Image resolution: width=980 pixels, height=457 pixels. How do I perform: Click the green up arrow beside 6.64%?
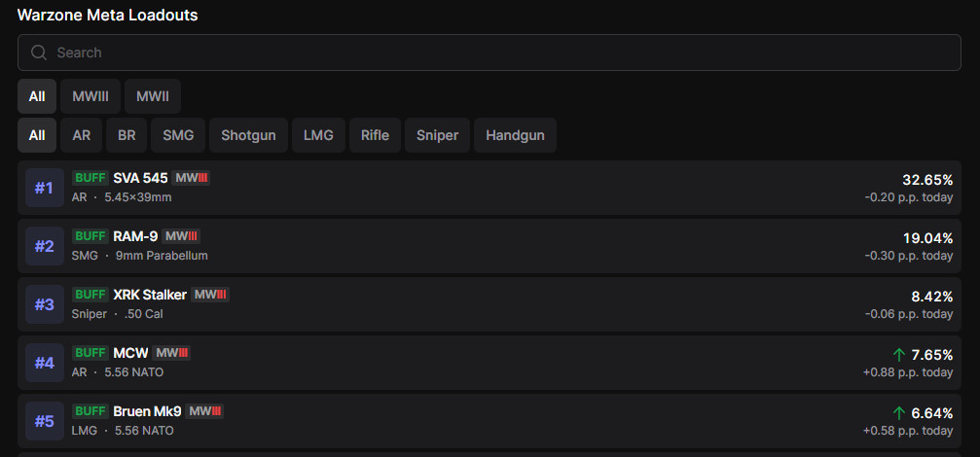899,413
